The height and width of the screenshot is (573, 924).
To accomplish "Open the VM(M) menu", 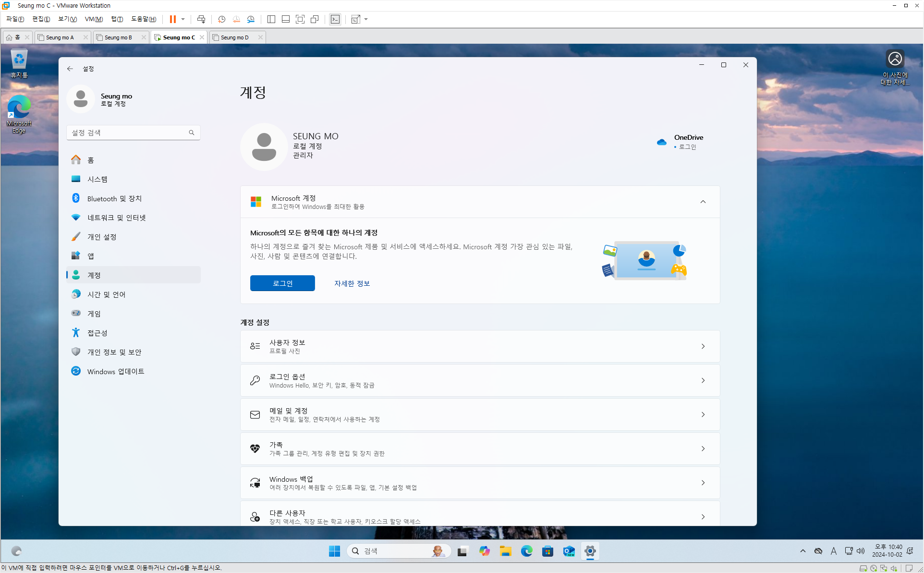I will (94, 19).
